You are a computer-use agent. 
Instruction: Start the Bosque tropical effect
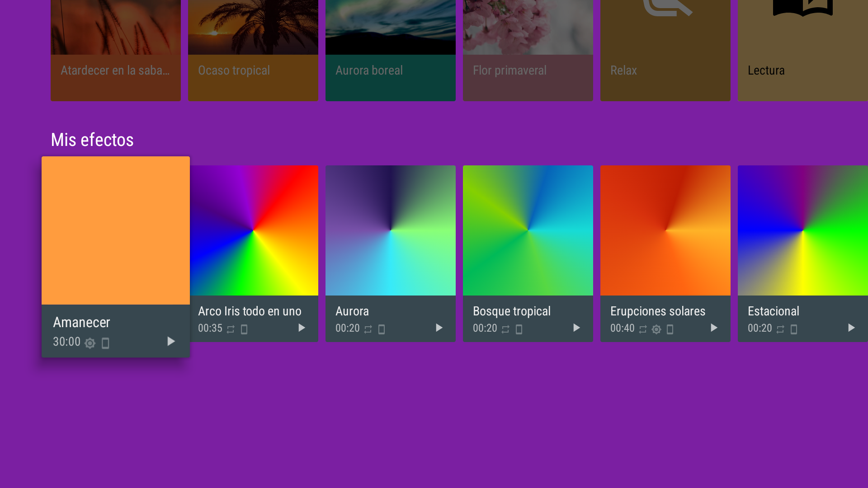(x=576, y=328)
